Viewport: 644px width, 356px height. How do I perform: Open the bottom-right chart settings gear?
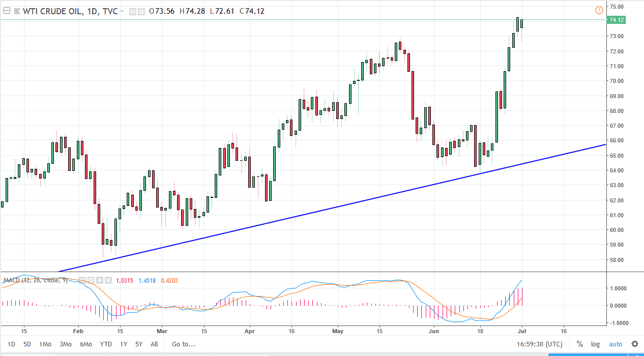click(634, 344)
